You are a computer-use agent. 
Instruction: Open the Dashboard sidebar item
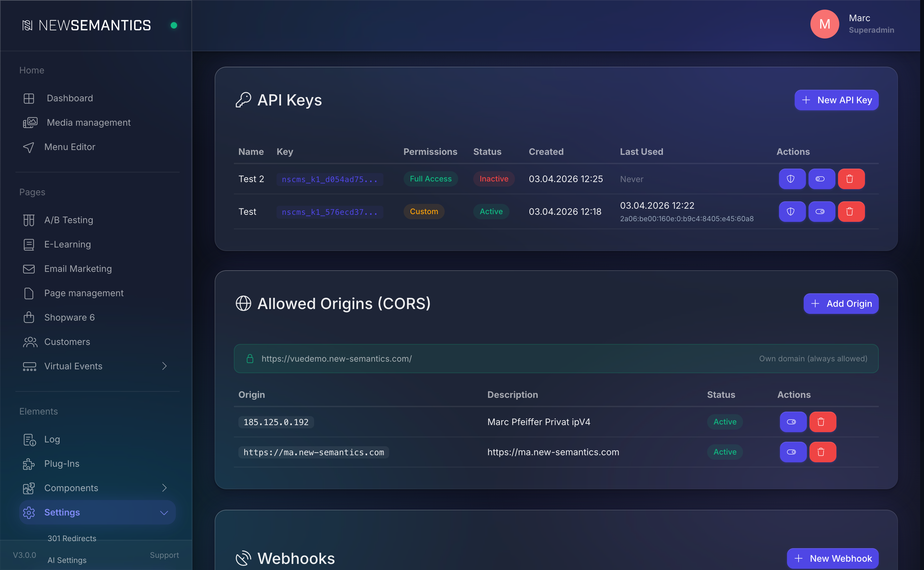tap(70, 98)
